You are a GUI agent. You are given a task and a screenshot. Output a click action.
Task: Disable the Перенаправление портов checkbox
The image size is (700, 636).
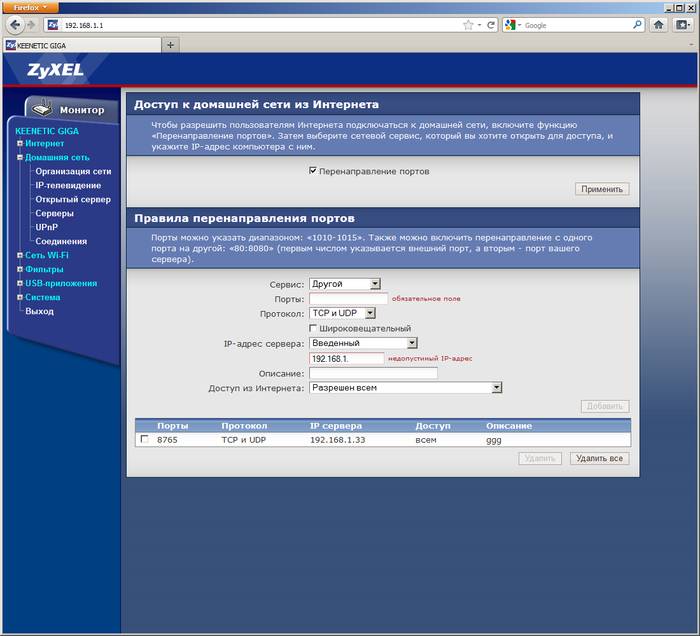pos(313,171)
